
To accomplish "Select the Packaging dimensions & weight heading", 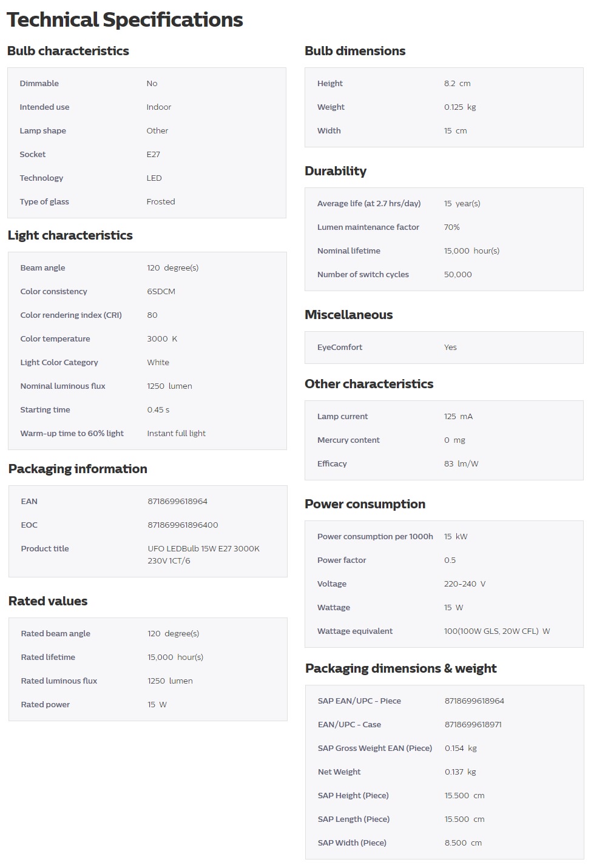I will (x=401, y=668).
